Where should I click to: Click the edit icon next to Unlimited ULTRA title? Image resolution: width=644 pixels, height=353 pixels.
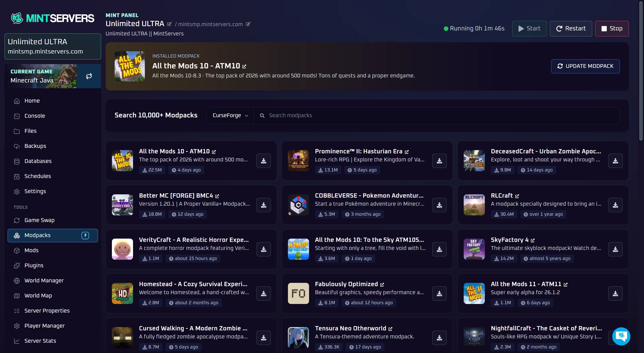click(169, 24)
